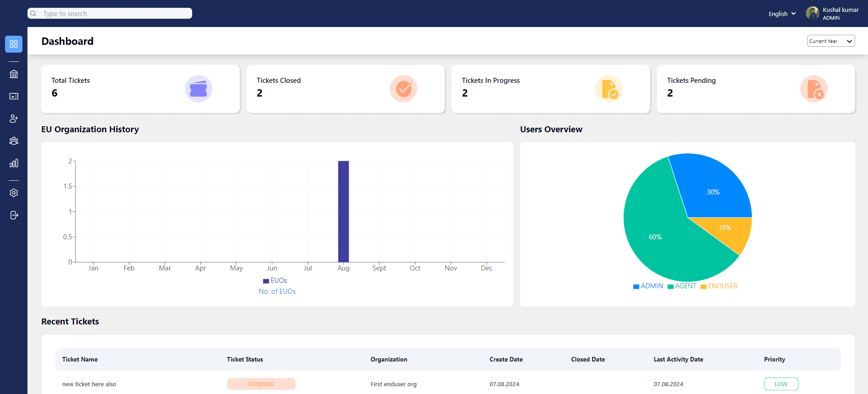Toggle the AGENT legend entry

pyautogui.click(x=682, y=286)
